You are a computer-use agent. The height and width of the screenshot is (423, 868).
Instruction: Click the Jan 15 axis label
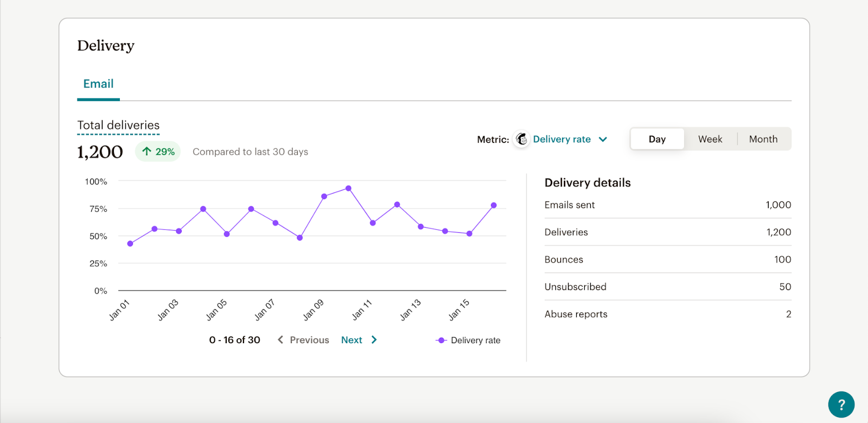[458, 310]
